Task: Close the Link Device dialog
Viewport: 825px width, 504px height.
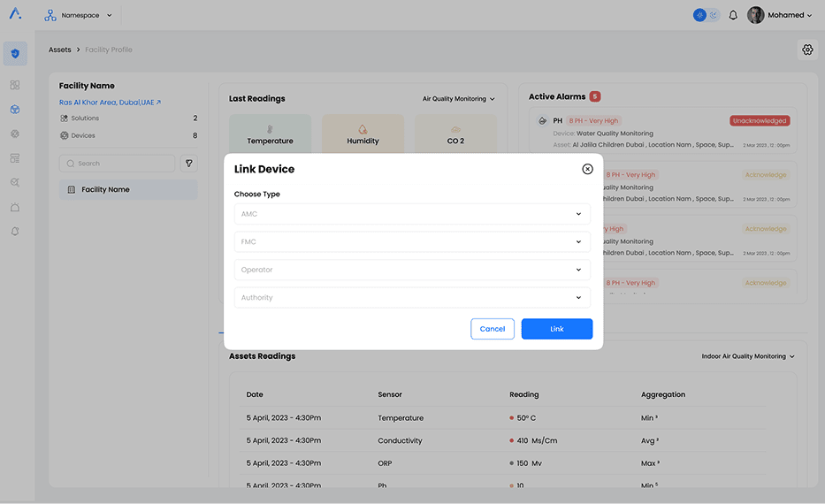Action: click(587, 169)
